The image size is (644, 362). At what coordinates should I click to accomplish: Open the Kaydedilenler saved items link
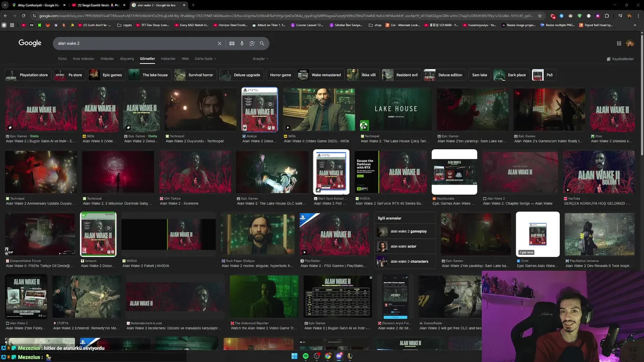620,59
